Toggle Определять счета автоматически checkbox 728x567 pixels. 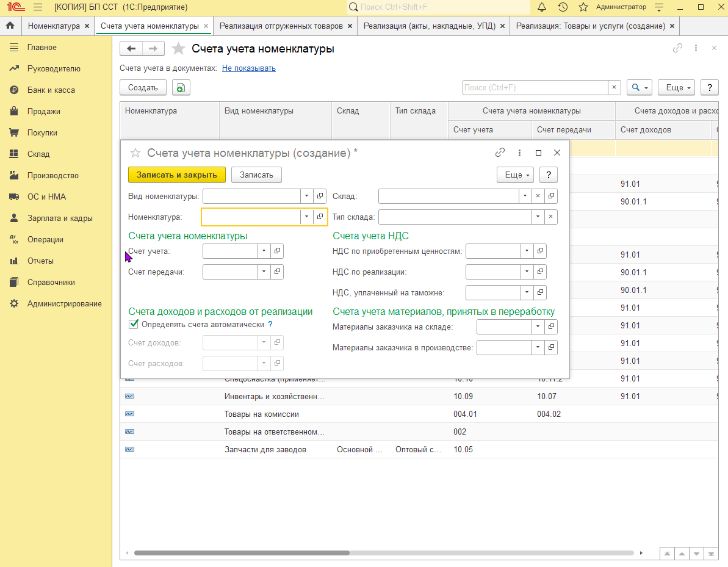coord(134,324)
